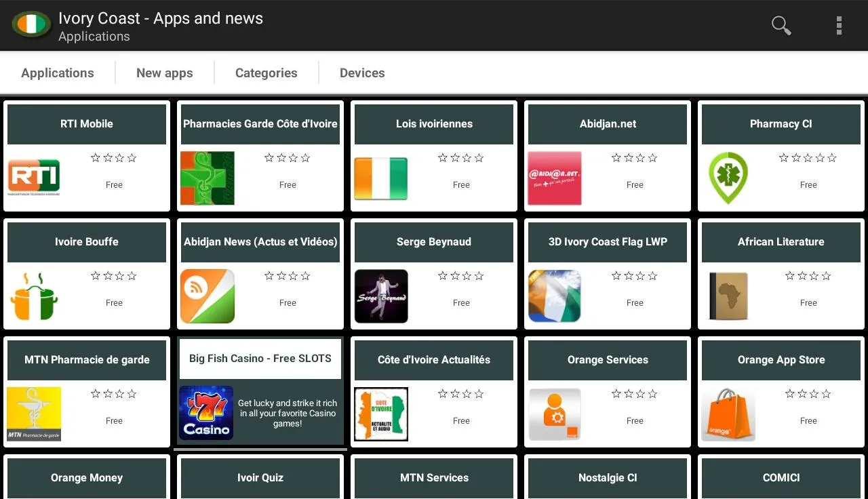Viewport: 868px width, 499px height.
Task: Click the MTN Pharmacie de garde yellow icon
Action: click(x=34, y=414)
